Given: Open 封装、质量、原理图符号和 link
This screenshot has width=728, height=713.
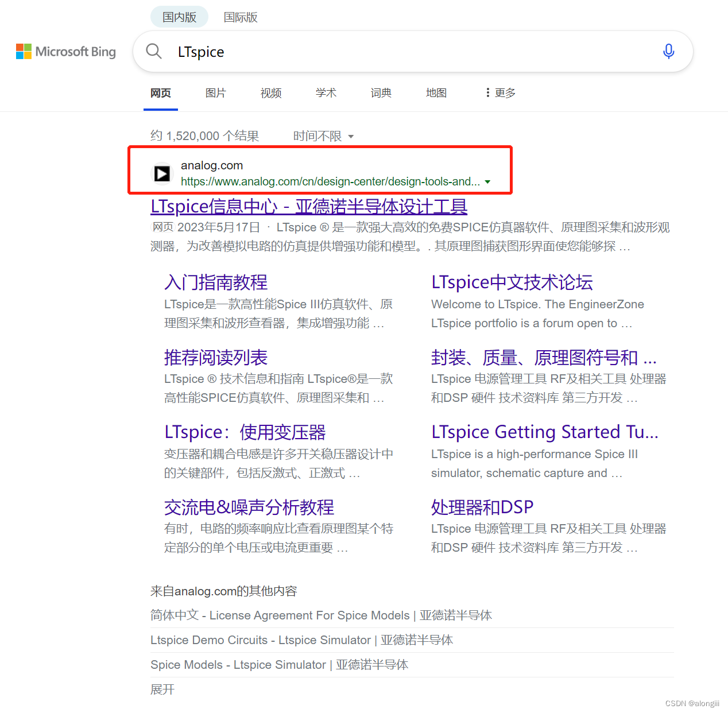Looking at the screenshot, I should click(x=544, y=358).
